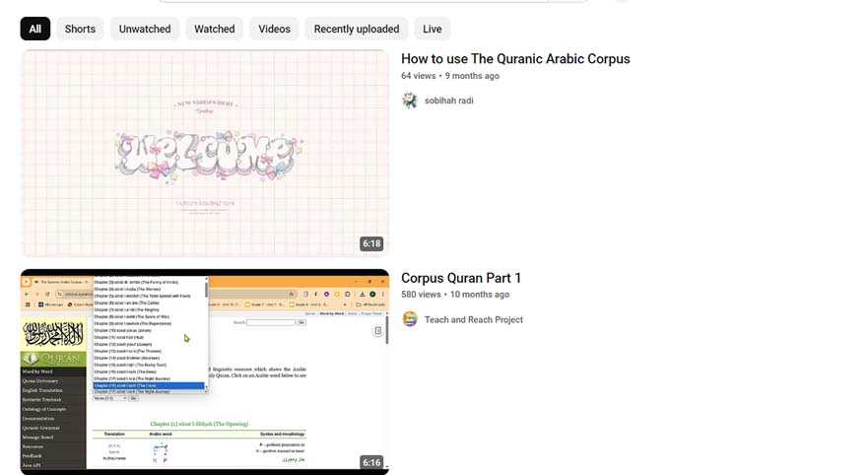
Task: Choose the Recently uploaded filter
Action: click(357, 29)
